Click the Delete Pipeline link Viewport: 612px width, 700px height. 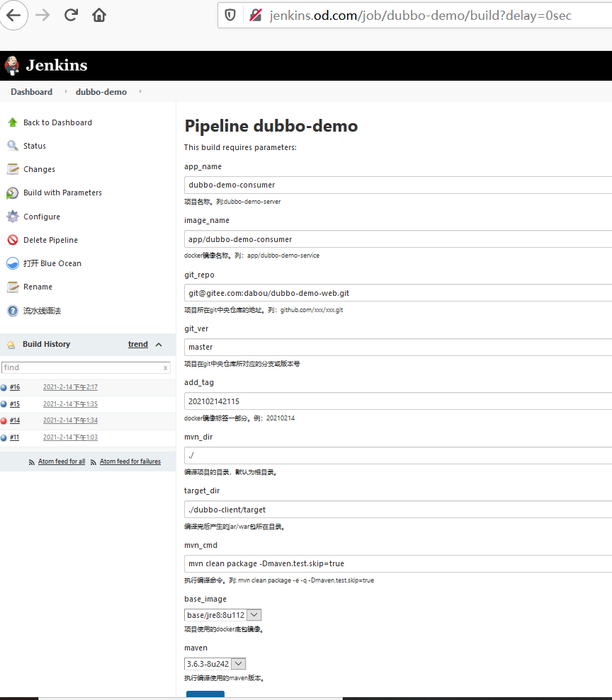50,240
